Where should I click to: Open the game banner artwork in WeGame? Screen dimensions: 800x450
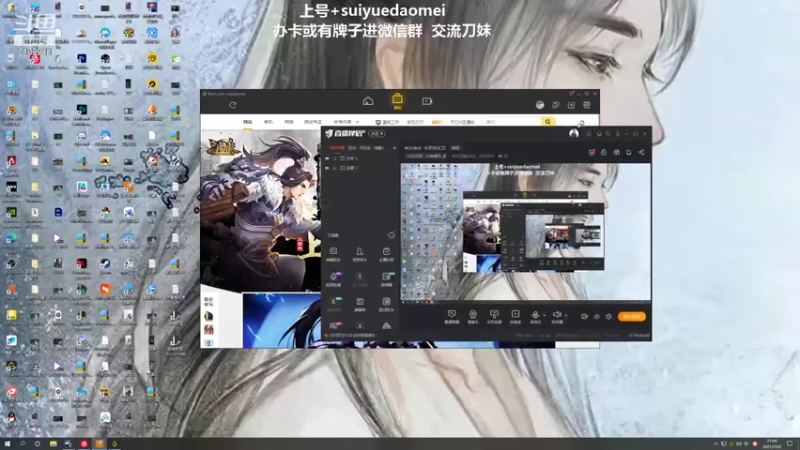click(261, 210)
